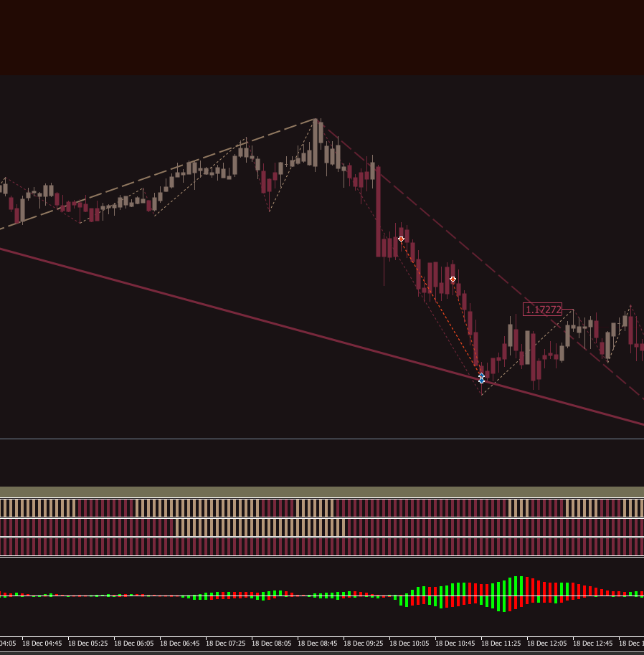Click the time label 18 Dec 12:45
Viewport: 644px width, 655px height.
coord(593,644)
